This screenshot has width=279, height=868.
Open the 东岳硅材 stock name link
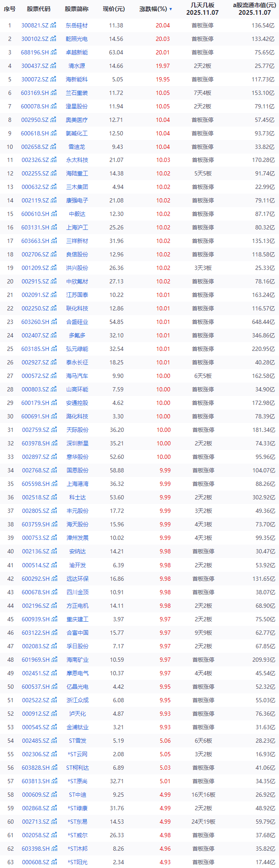(x=77, y=25)
